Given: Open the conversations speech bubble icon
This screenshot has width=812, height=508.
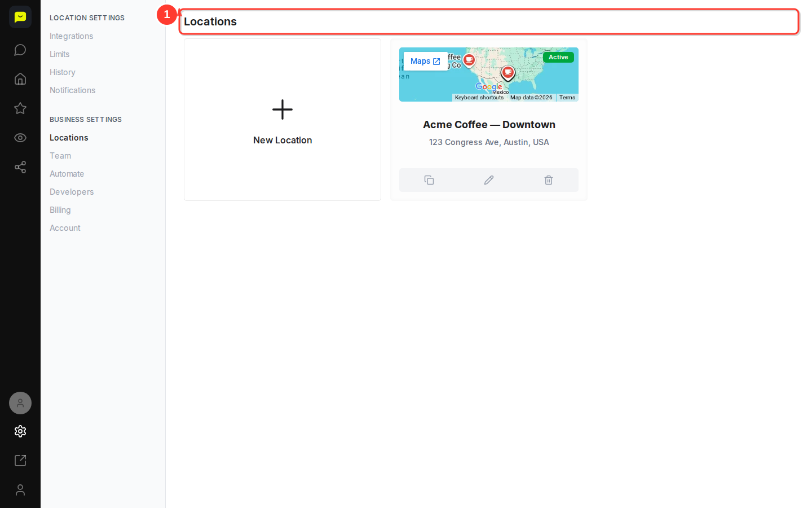Looking at the screenshot, I should [20, 50].
